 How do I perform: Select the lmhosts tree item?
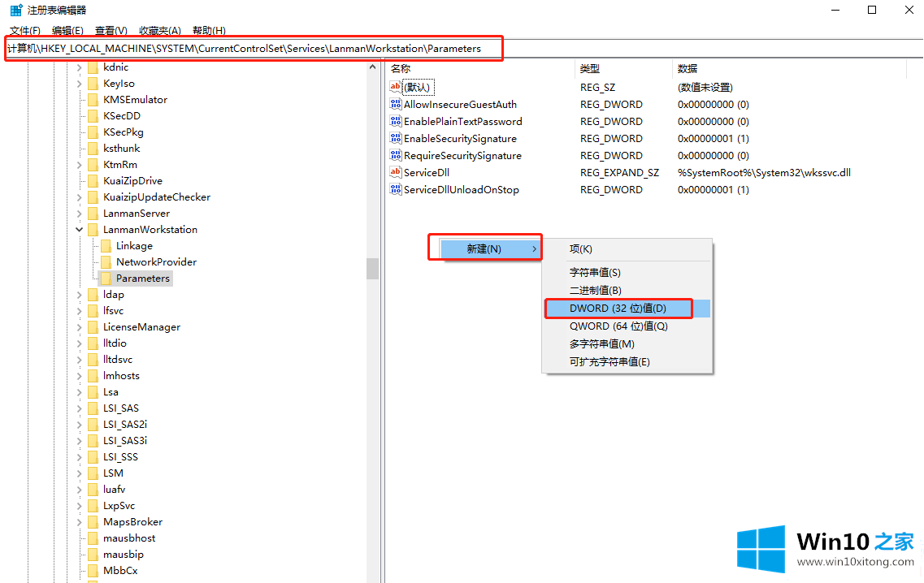[x=121, y=376]
